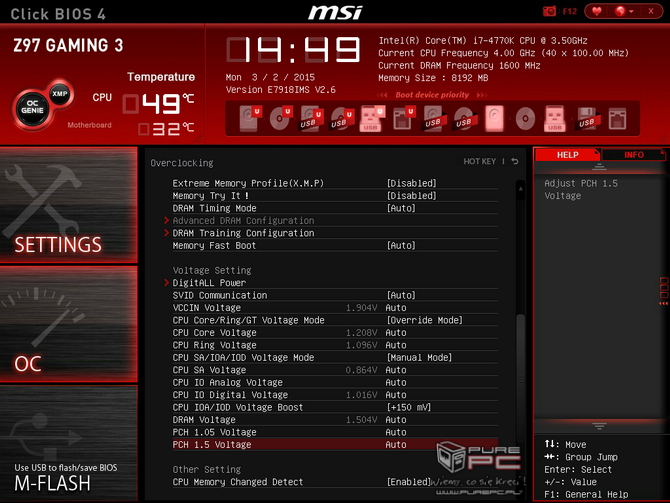
Task: Switch to the HELP tab
Action: pos(567,155)
